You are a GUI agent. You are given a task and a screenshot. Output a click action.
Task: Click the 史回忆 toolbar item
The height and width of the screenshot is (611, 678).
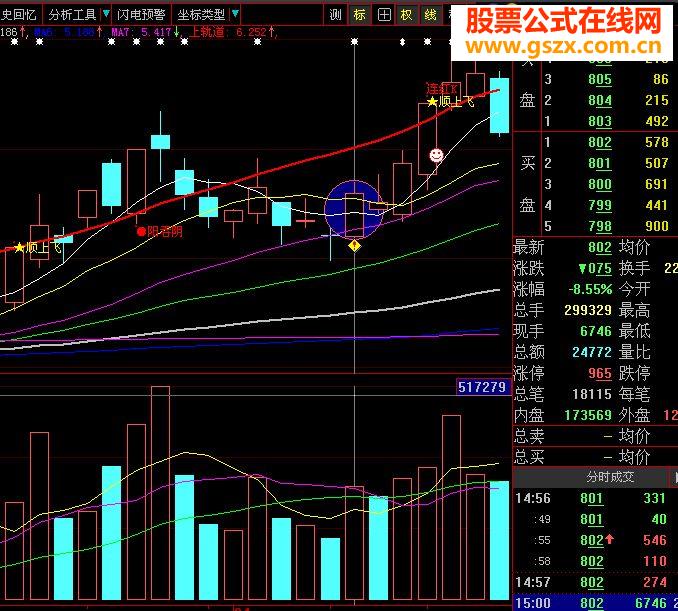18,15
